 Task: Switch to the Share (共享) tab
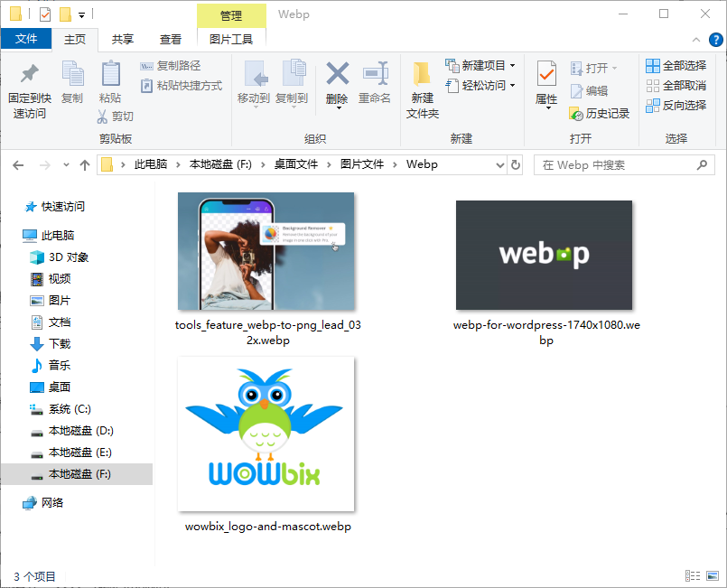[x=123, y=40]
